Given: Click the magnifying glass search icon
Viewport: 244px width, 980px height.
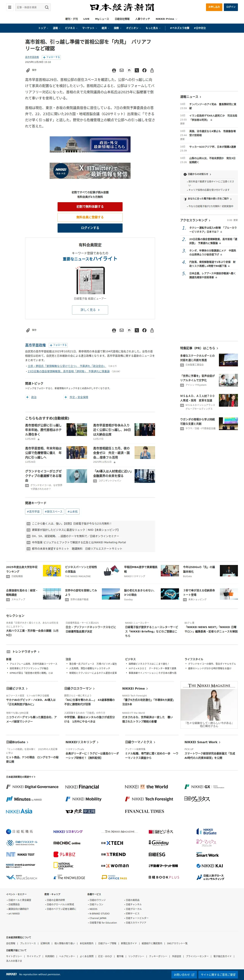Looking at the screenshot, I should click(47, 7).
